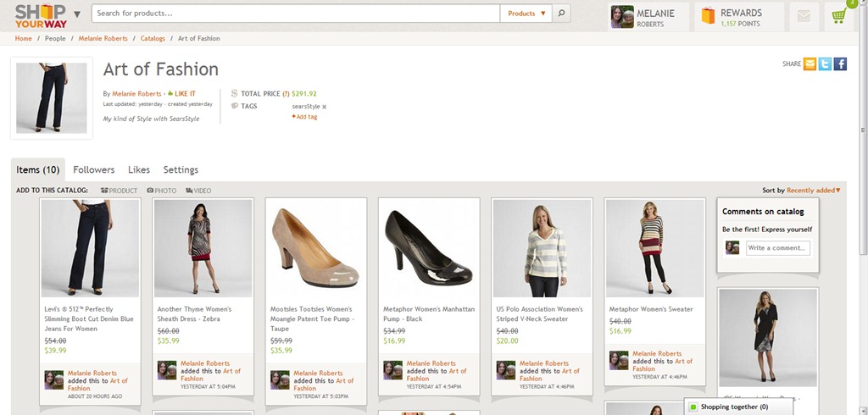This screenshot has height=415, width=868.
Task: Share catalog via email icon
Action: coord(810,64)
